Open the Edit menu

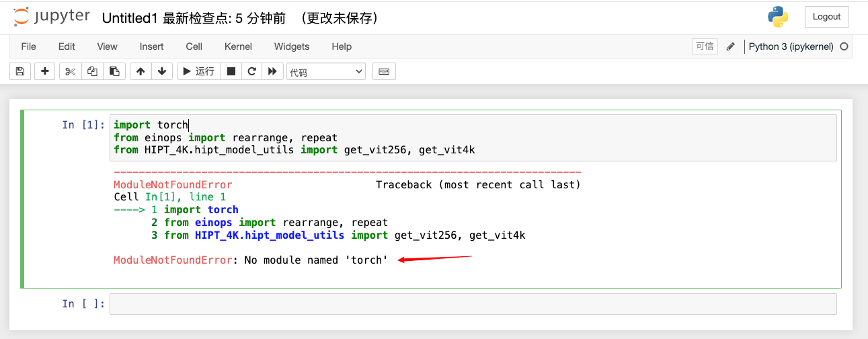67,46
